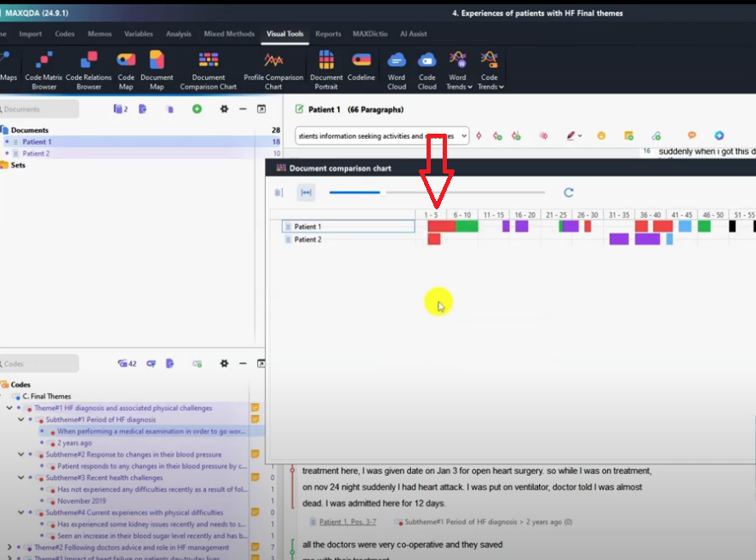Select code 'November 2019'
756x560 pixels.
point(82,500)
